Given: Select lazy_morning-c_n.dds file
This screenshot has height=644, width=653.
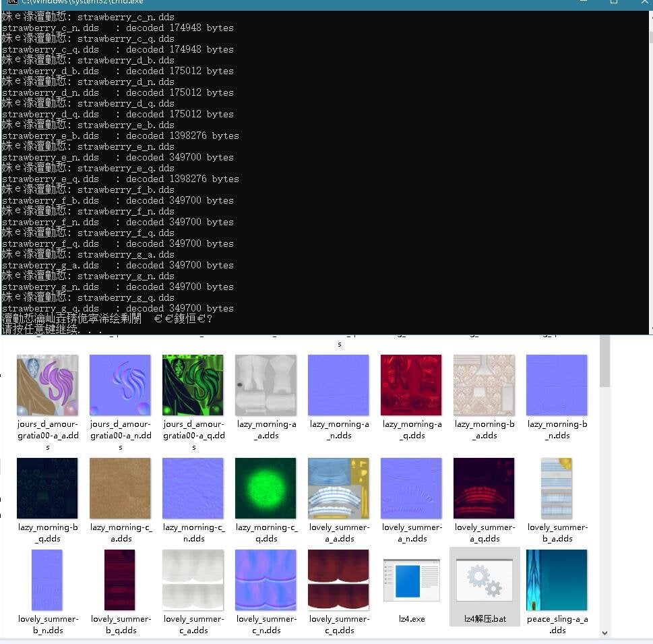Looking at the screenshot, I should [x=193, y=488].
